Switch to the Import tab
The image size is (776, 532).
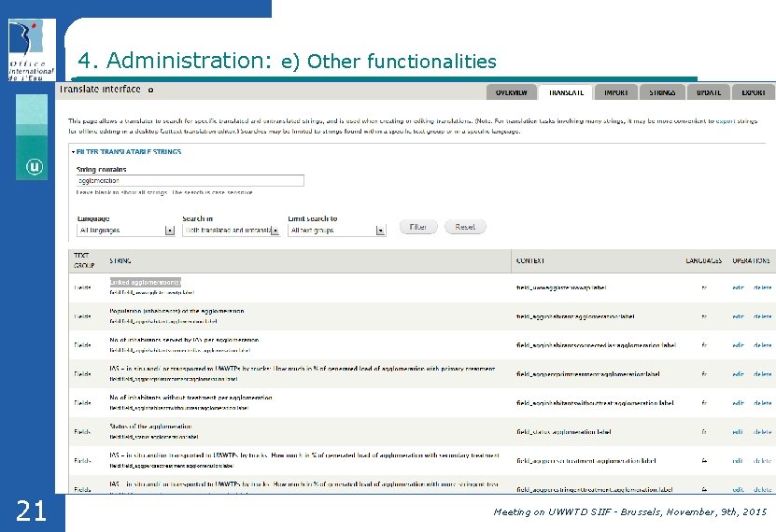pos(615,92)
